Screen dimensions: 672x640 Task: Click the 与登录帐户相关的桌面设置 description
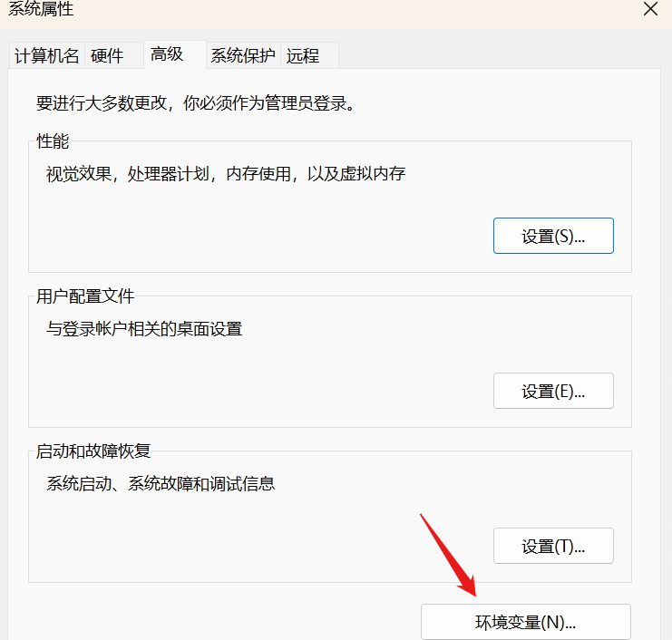[144, 329]
